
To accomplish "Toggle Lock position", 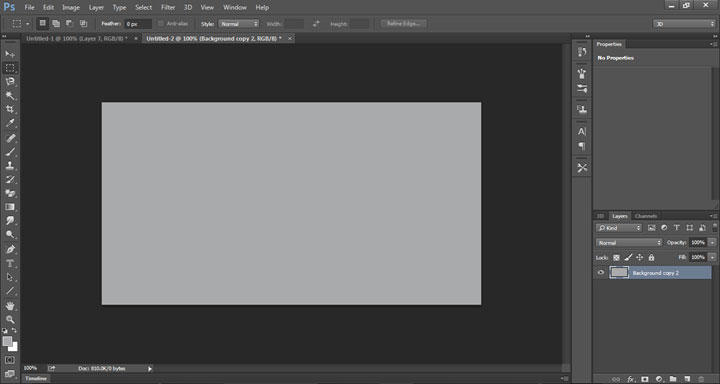I will pos(640,258).
